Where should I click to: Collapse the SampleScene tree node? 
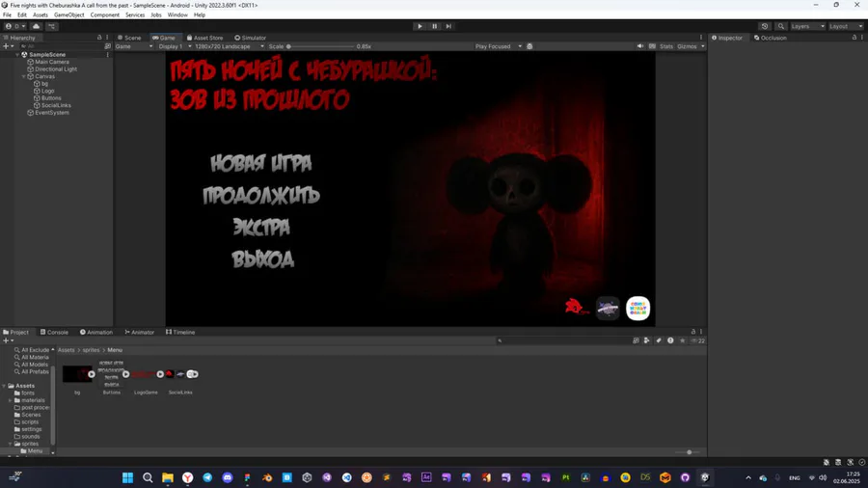(x=17, y=55)
